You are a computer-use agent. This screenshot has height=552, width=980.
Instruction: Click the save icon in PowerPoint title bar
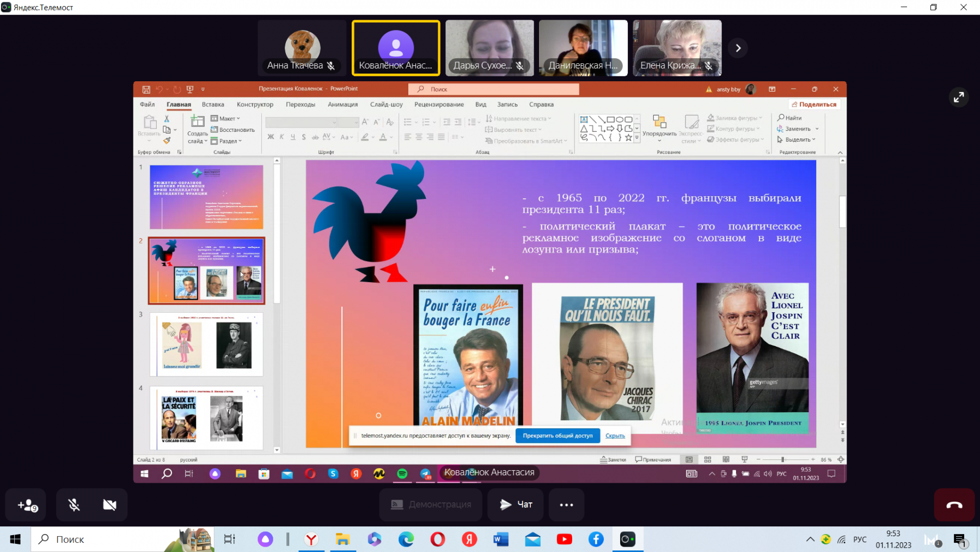146,89
